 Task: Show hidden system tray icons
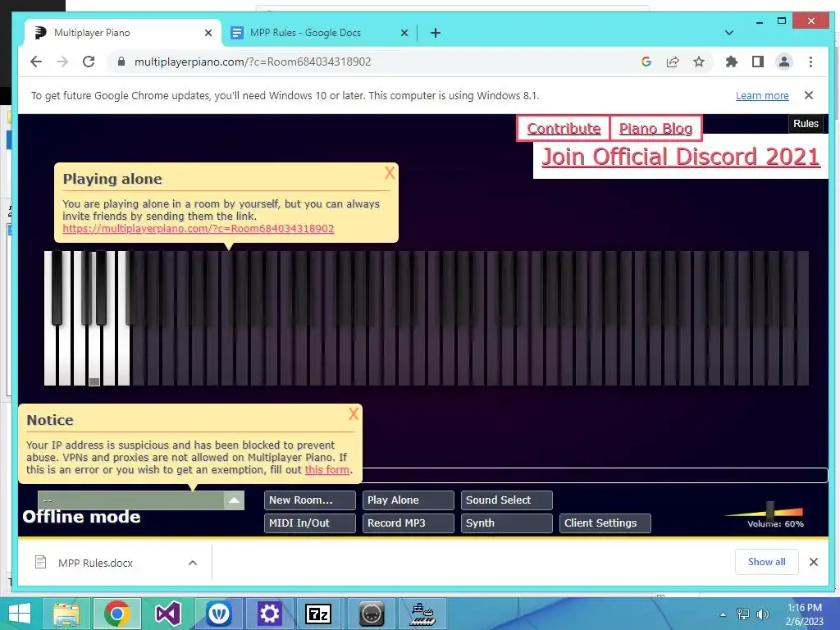point(724,614)
